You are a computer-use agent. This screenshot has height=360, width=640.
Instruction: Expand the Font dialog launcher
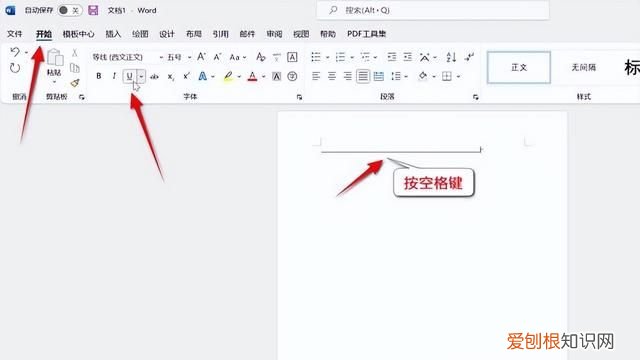click(299, 97)
